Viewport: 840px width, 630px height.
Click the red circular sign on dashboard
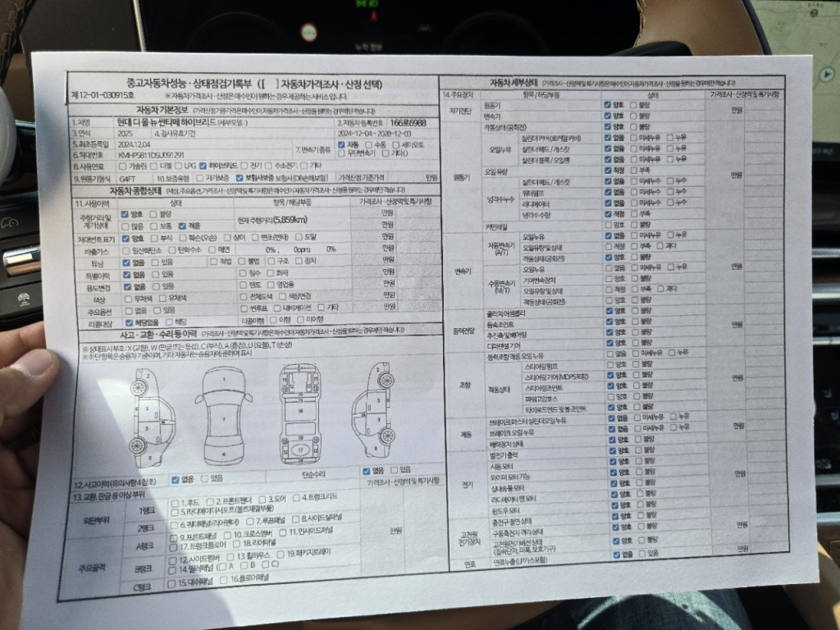pos(309,34)
